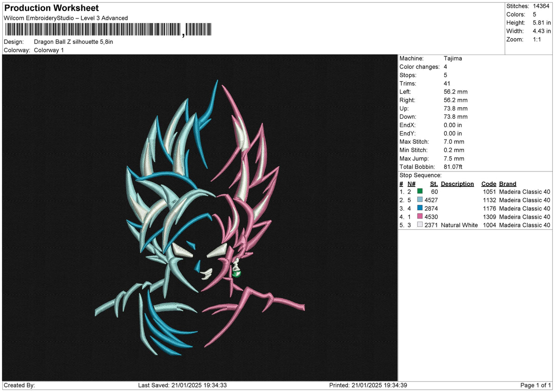
Task: Click stitch count 2874 in stop sequence
Action: tap(431, 208)
